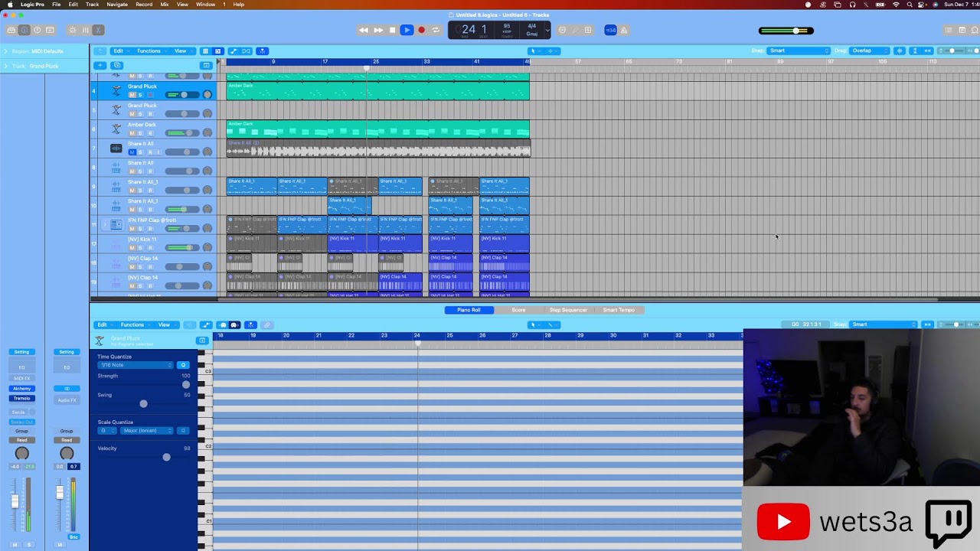The width and height of the screenshot is (980, 551).
Task: Click the Tremolo effect slot
Action: click(21, 399)
